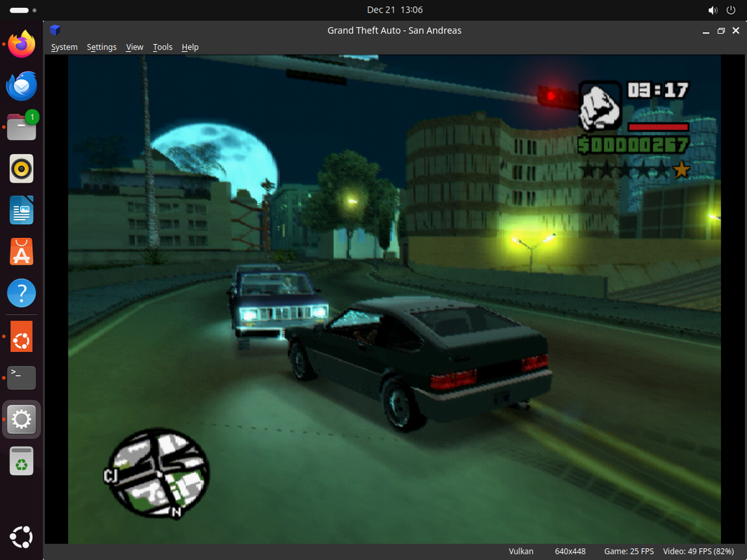This screenshot has height=560, width=747.
Task: Open the Settings menu
Action: pyautogui.click(x=102, y=47)
